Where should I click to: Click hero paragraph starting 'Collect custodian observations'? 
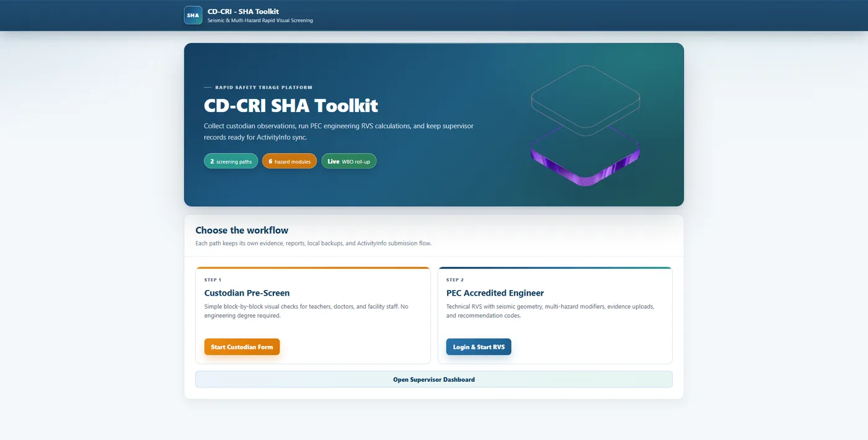coord(339,131)
